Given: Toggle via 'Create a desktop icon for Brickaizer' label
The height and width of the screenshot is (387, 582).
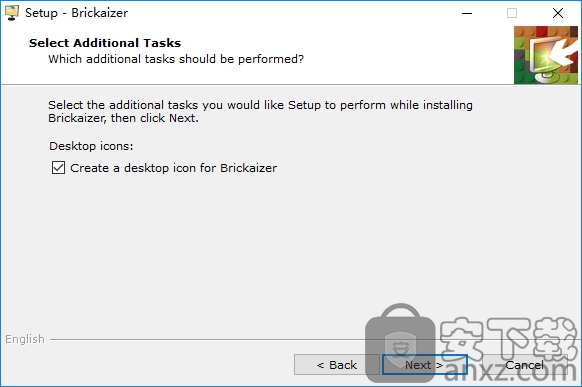Looking at the screenshot, I should click(173, 168).
